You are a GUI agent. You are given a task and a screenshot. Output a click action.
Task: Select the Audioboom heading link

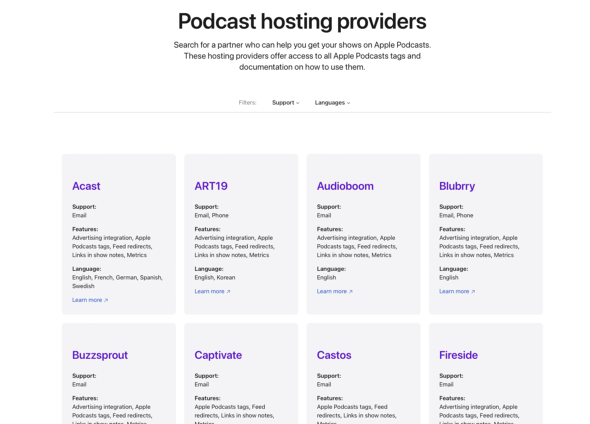tap(345, 186)
